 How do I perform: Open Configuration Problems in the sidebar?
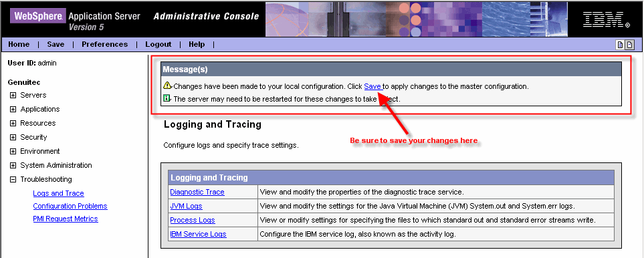point(70,206)
